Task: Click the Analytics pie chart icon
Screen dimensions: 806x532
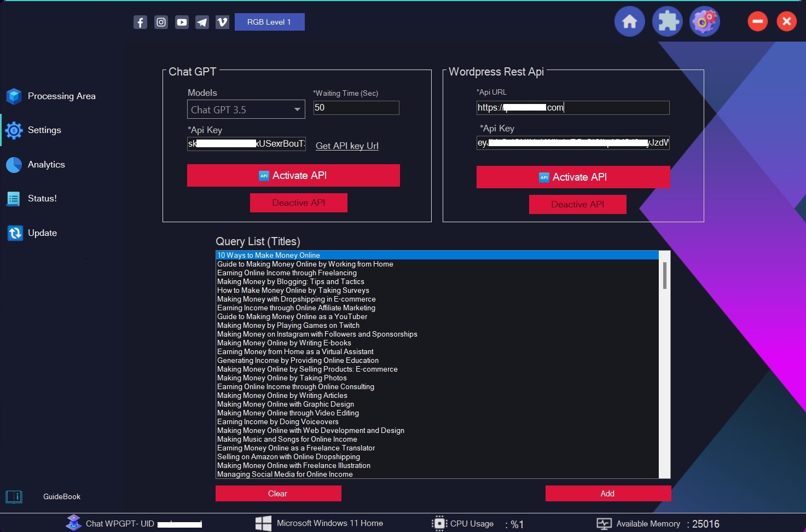Action: click(14, 165)
